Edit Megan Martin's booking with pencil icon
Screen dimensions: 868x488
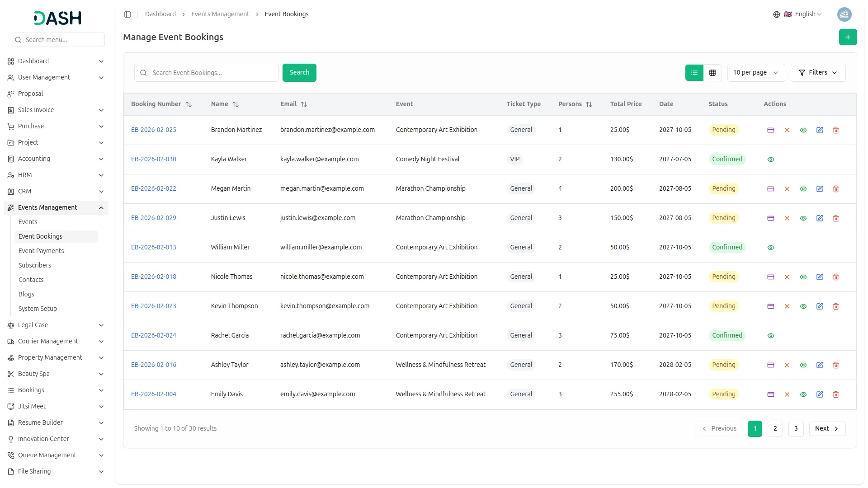coord(820,189)
